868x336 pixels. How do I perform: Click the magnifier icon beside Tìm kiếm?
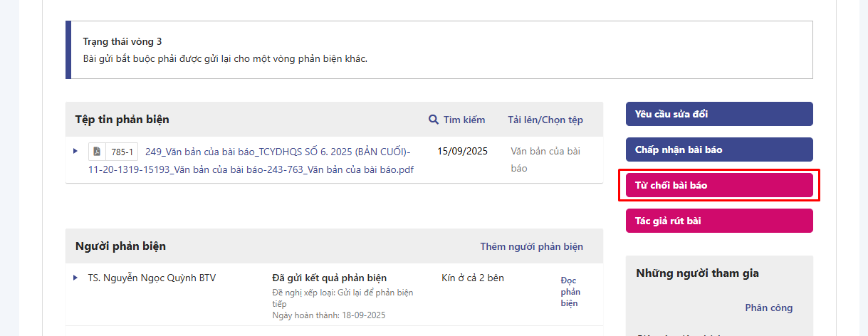[x=433, y=120]
